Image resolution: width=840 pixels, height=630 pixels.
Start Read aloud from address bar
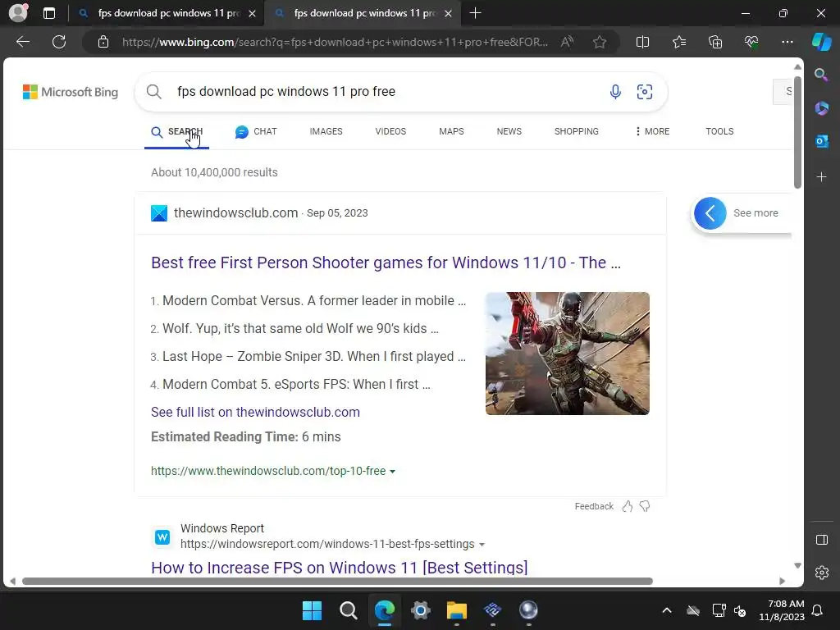tap(567, 42)
